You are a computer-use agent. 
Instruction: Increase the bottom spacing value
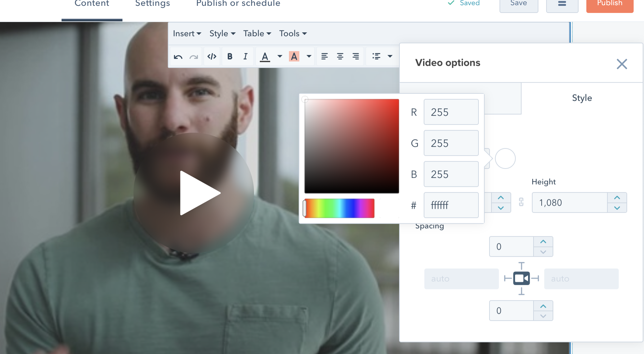point(543,306)
